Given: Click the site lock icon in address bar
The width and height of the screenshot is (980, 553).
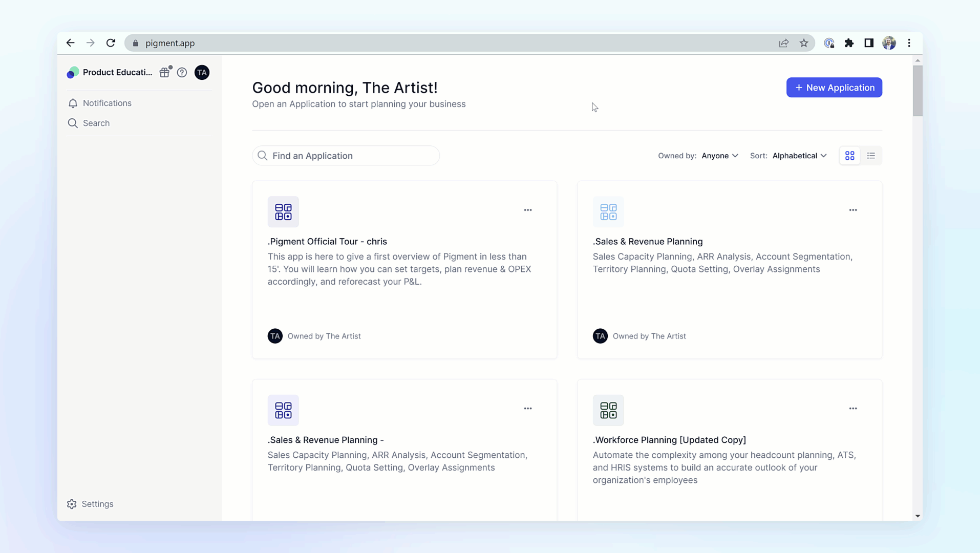Looking at the screenshot, I should click(x=136, y=43).
